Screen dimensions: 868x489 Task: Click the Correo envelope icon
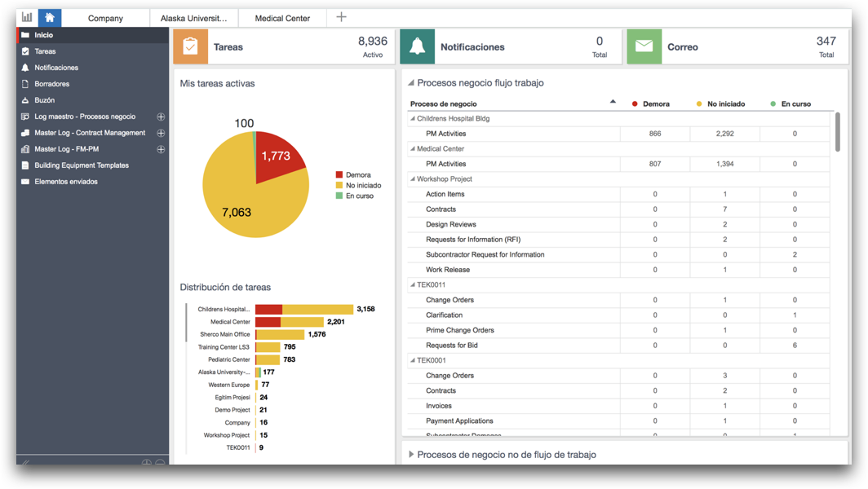point(644,46)
